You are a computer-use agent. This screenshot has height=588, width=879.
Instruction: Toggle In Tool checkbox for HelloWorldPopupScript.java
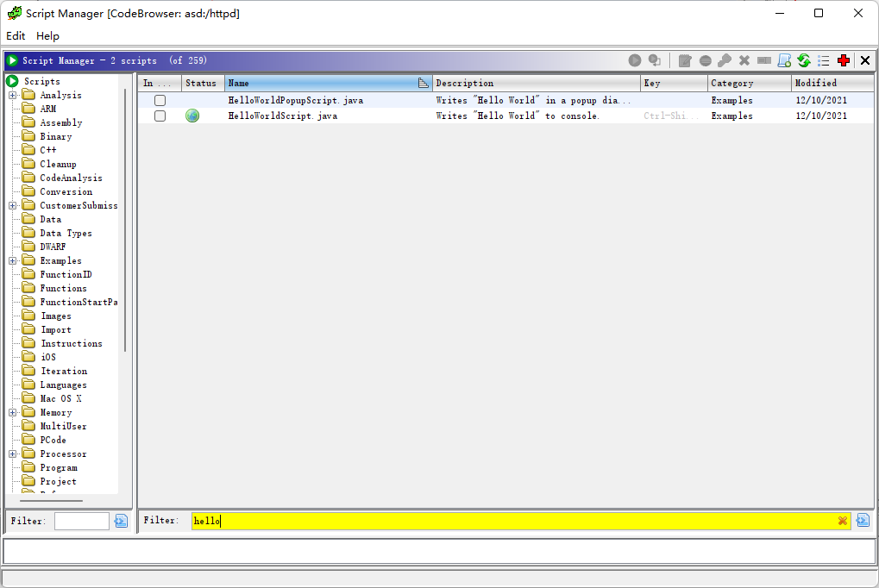[x=160, y=100]
